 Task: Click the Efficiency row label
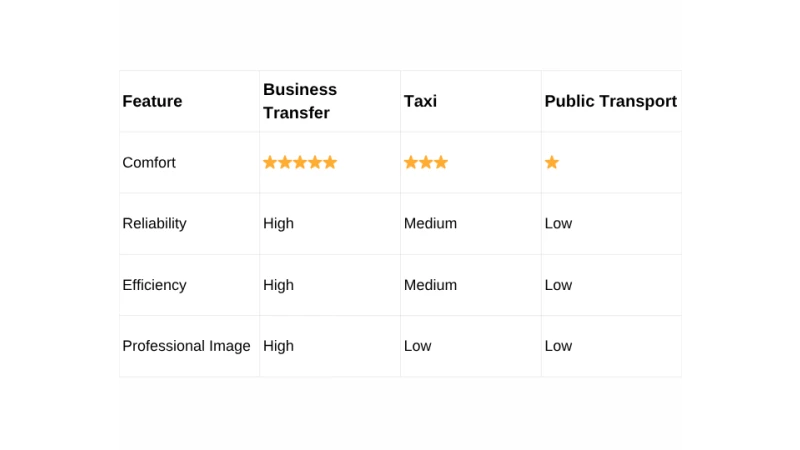[x=154, y=285]
